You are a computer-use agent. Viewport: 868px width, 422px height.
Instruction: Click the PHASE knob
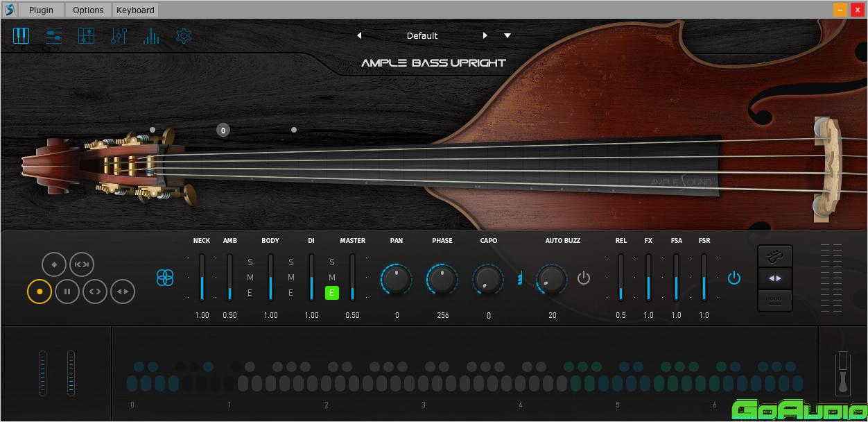(x=442, y=279)
